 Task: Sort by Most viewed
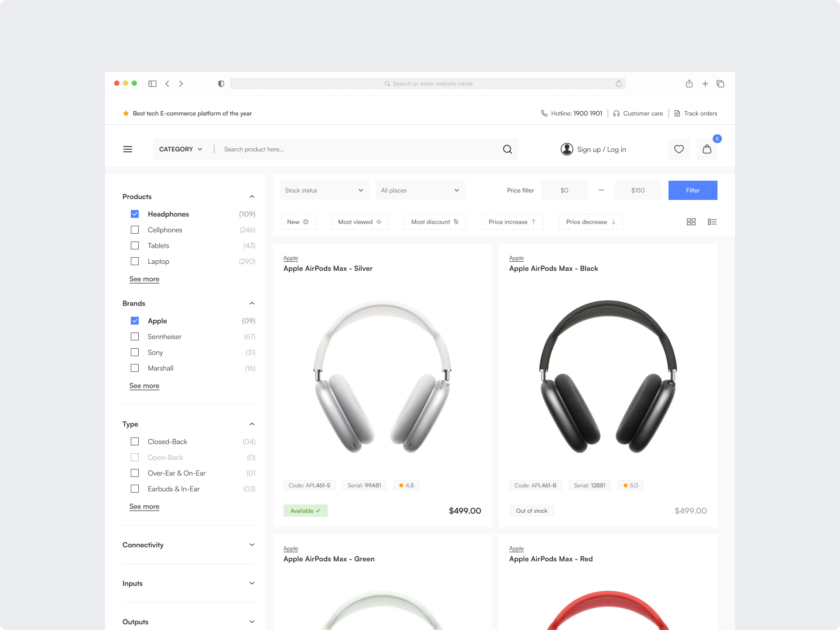pos(360,222)
